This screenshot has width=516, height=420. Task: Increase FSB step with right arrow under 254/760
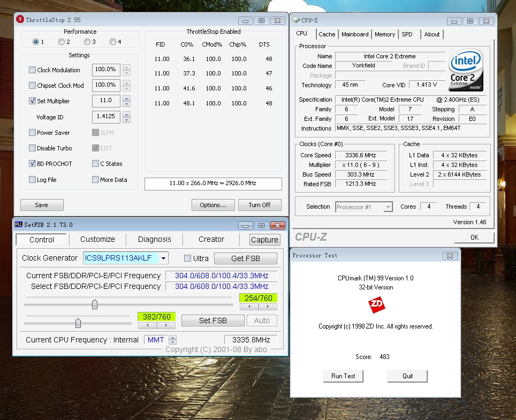point(268,307)
